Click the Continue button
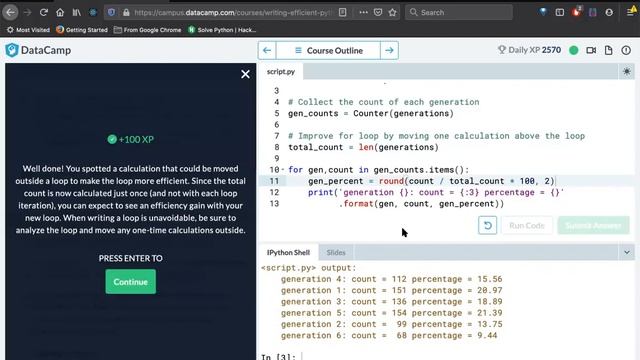This screenshot has height=360, width=640. [131, 282]
